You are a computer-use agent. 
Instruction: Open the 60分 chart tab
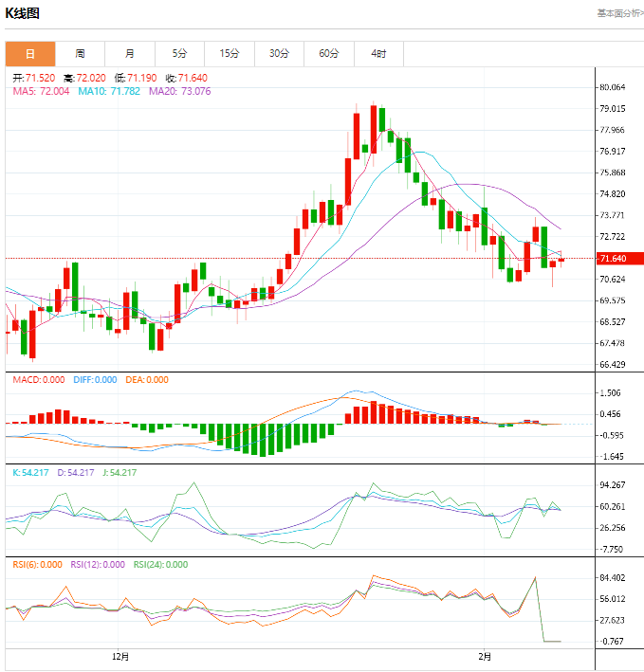329,54
